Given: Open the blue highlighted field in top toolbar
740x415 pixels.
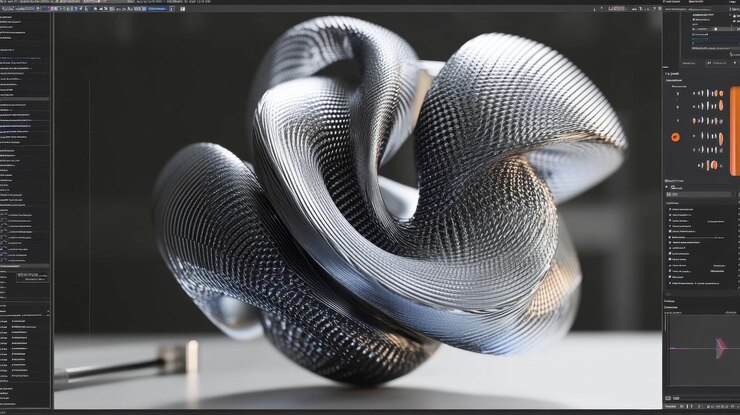Looking at the screenshot, I should tap(158, 8).
